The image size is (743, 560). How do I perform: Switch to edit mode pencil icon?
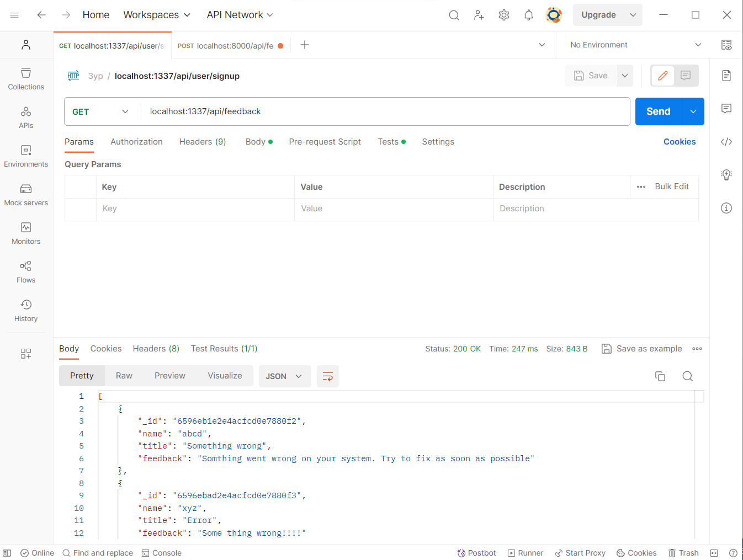tap(663, 76)
